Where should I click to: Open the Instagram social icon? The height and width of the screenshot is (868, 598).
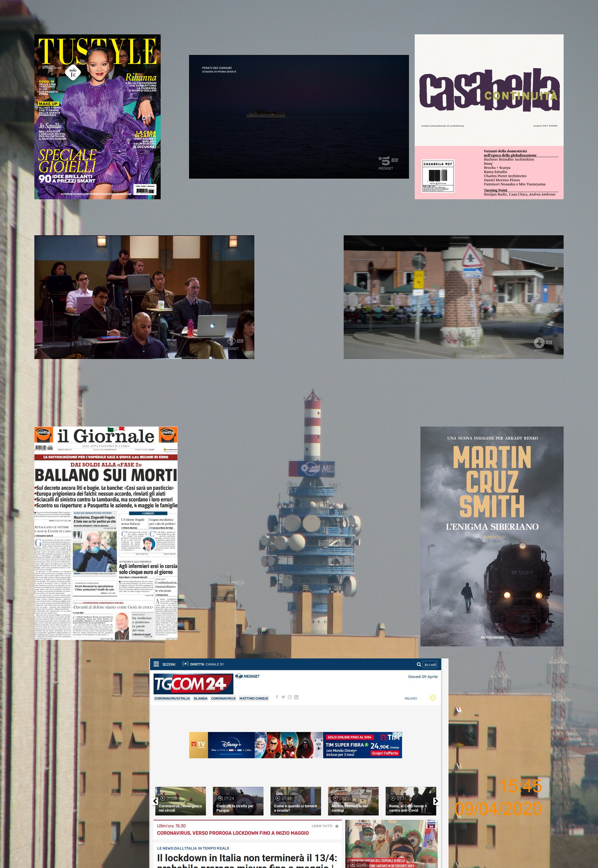(290, 697)
